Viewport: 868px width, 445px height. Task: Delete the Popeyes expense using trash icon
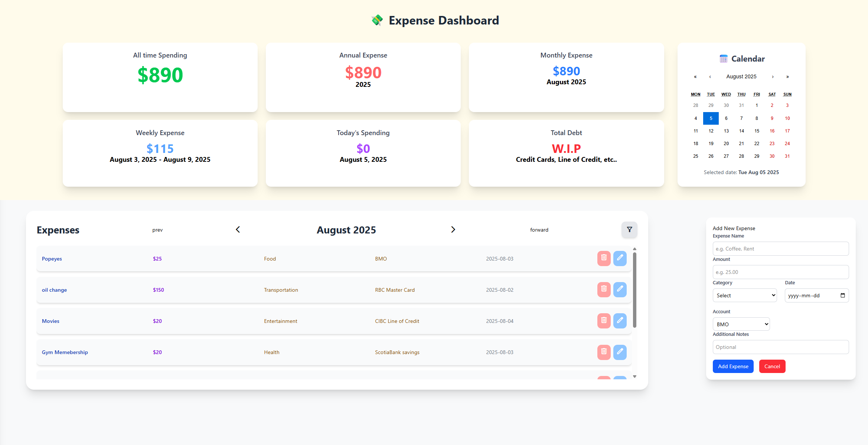point(604,259)
